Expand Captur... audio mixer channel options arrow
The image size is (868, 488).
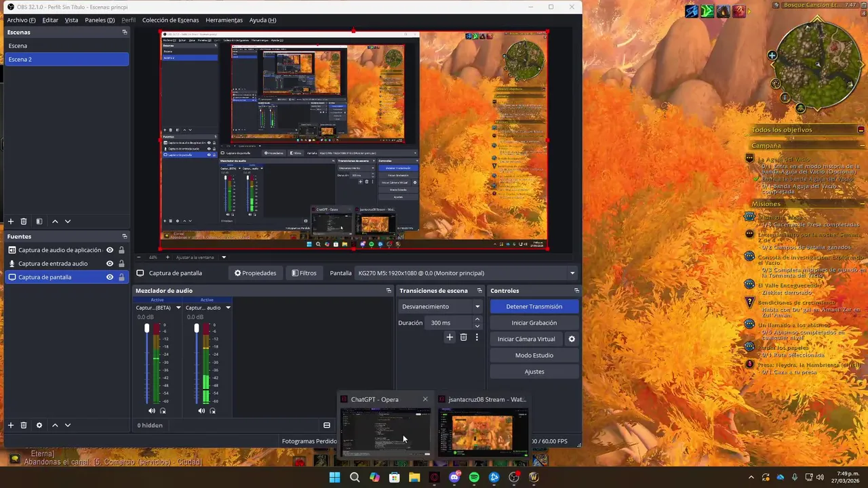(228, 308)
